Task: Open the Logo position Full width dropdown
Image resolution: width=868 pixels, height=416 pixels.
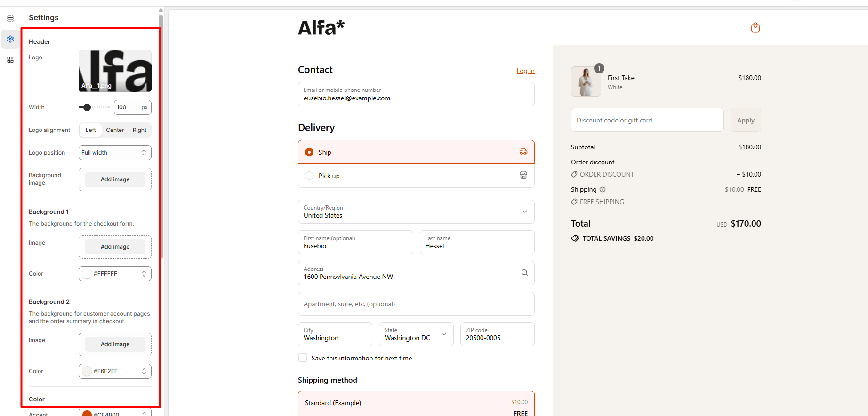Action: [115, 153]
